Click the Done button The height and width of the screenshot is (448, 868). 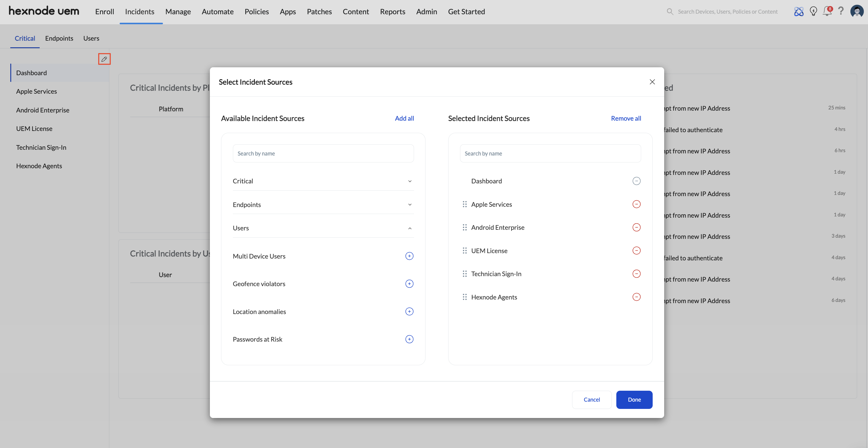click(634, 400)
